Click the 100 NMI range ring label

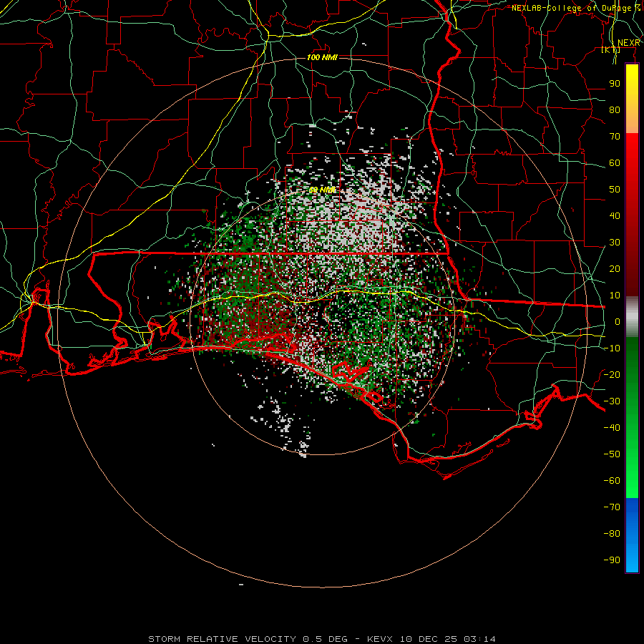323,57
